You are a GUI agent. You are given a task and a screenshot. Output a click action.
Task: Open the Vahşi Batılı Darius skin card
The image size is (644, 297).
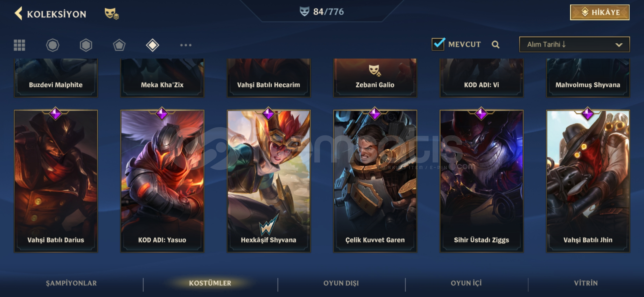click(x=56, y=181)
